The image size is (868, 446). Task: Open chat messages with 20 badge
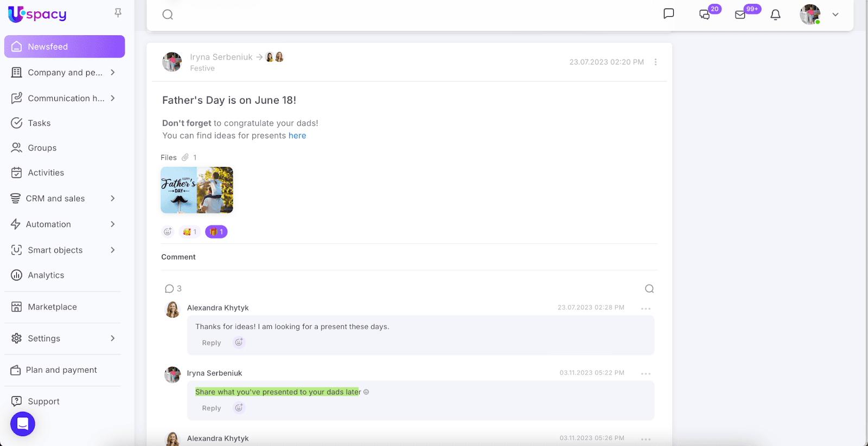(x=705, y=15)
